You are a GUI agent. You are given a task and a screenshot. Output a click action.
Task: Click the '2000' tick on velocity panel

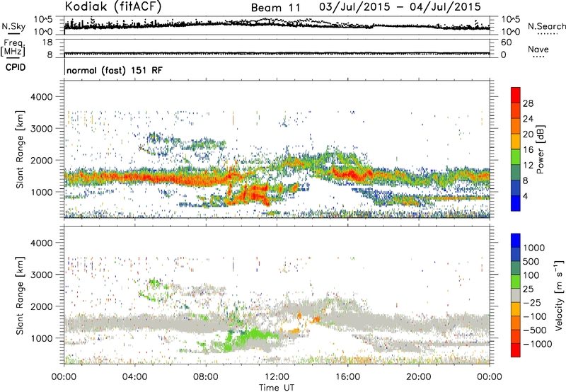[x=41, y=306]
